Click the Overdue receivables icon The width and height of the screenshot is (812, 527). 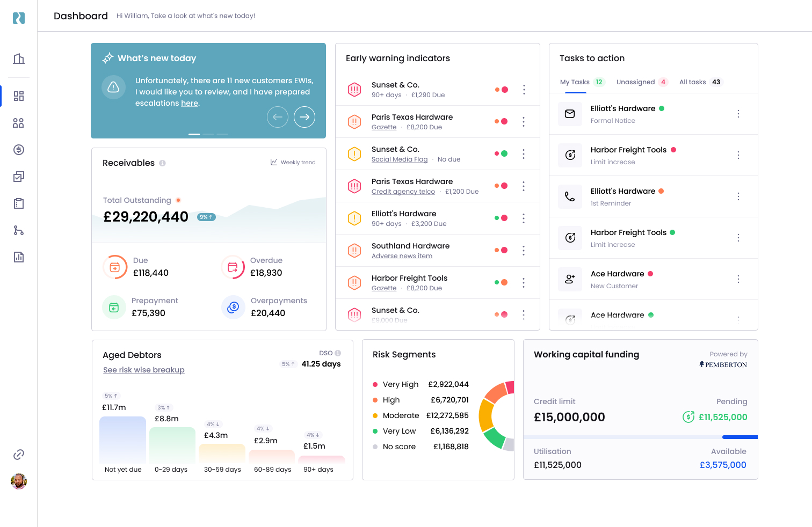pyautogui.click(x=233, y=267)
